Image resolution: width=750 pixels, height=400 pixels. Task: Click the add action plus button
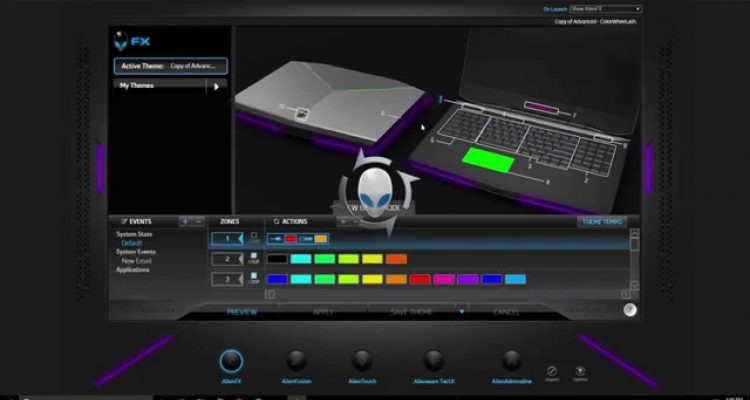[x=343, y=222]
